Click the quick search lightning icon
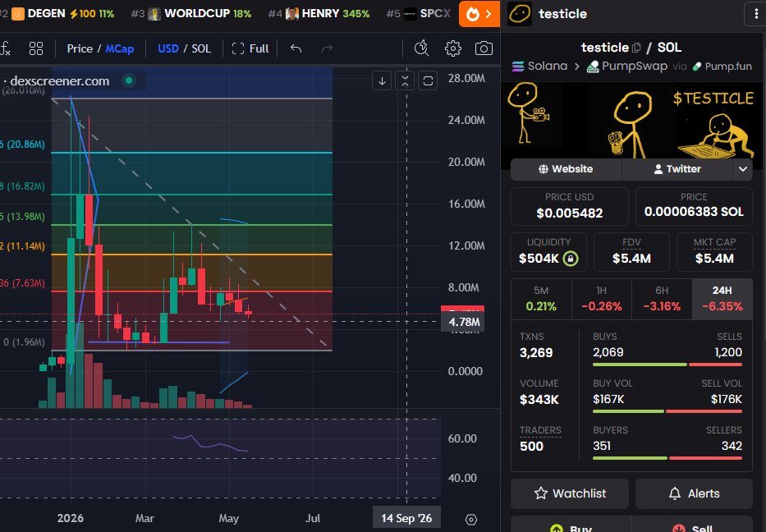Viewport: 766px width, 532px height. [x=422, y=48]
